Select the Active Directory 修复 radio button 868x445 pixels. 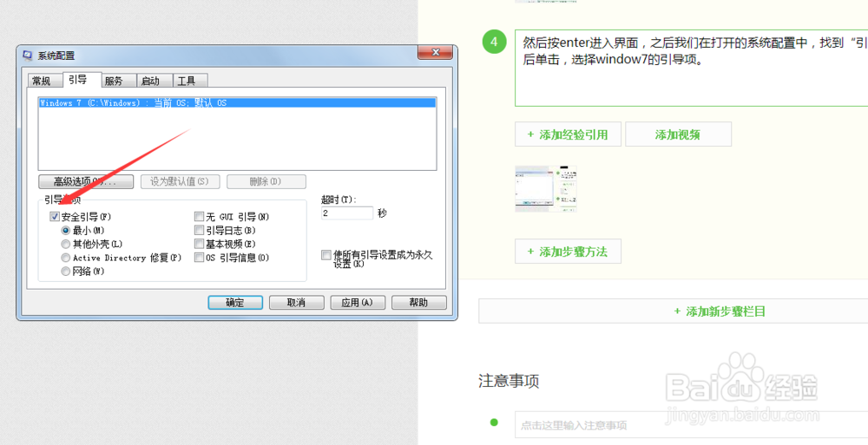[66, 258]
